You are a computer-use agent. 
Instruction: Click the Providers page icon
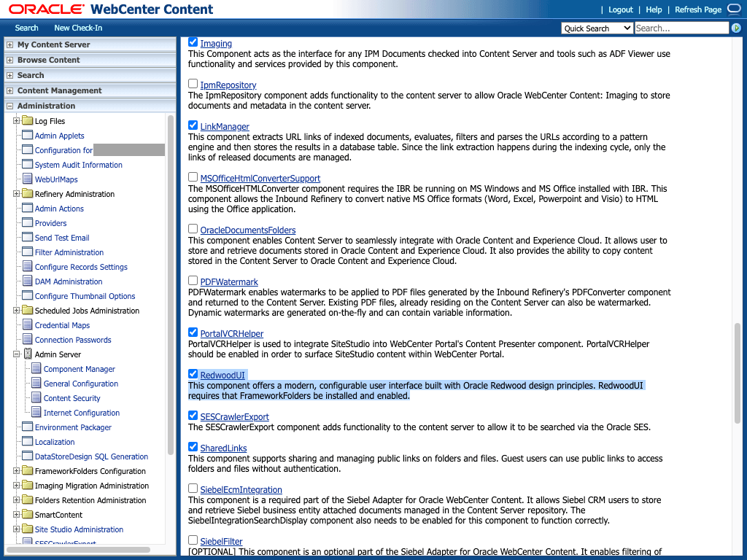pos(28,223)
